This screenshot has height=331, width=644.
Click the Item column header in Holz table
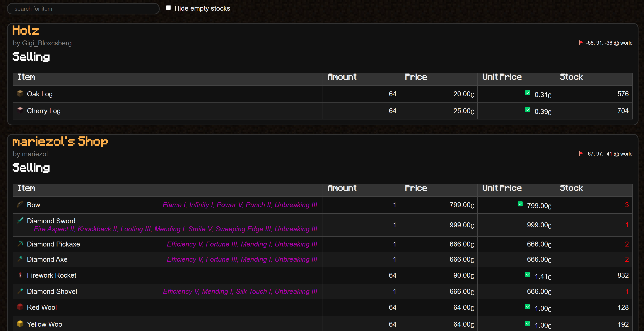26,77
